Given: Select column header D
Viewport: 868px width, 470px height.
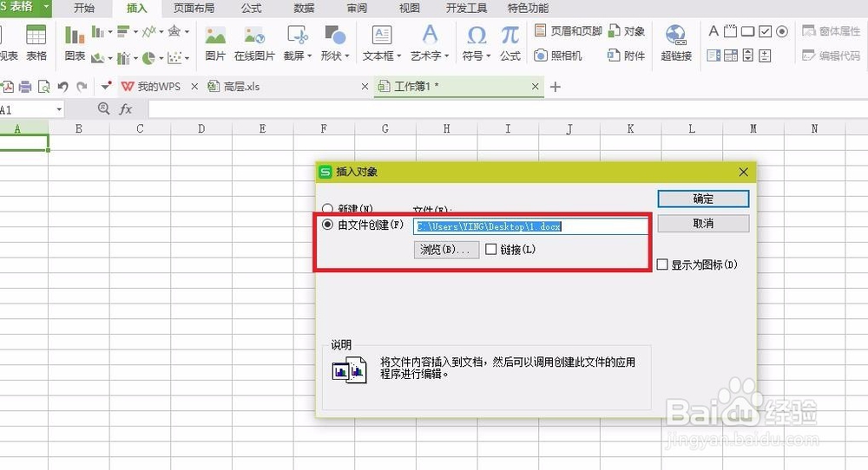Looking at the screenshot, I should pos(201,128).
